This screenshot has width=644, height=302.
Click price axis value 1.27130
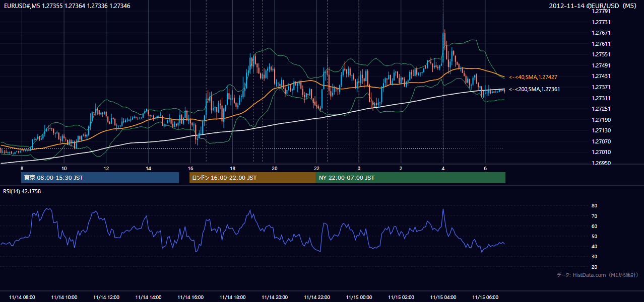pyautogui.click(x=601, y=130)
